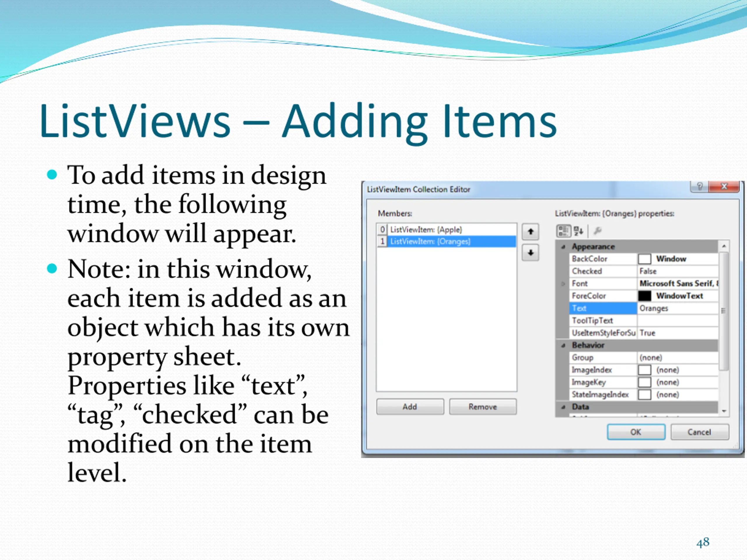Click the BackColor white color swatch
The image size is (747, 560).
[644, 259]
